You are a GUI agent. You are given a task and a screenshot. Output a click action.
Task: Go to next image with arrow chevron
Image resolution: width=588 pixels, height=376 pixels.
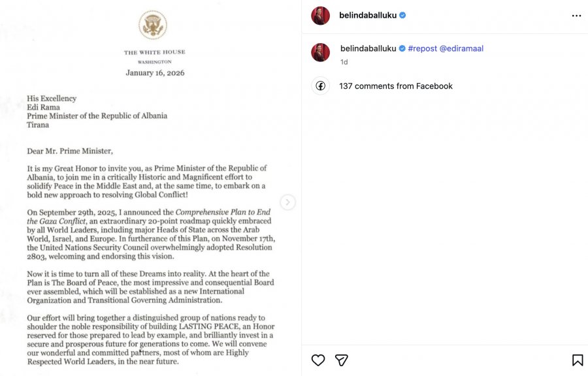pos(287,202)
